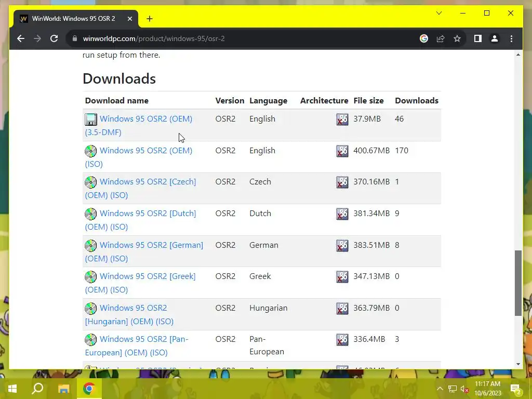Screen dimensions: 532x399
Task: Open Windows 95 OSR2 (OEM) (3.5-DMF) link
Action: (x=138, y=126)
